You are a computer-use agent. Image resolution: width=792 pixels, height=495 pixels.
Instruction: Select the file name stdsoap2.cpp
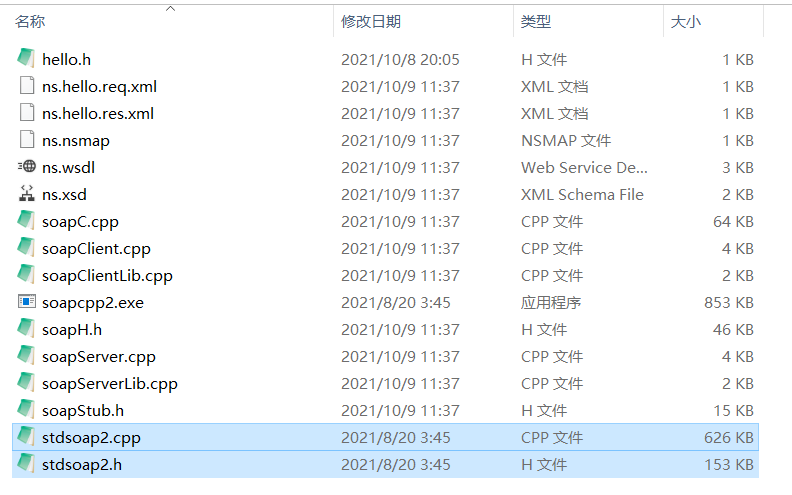[x=91, y=438]
